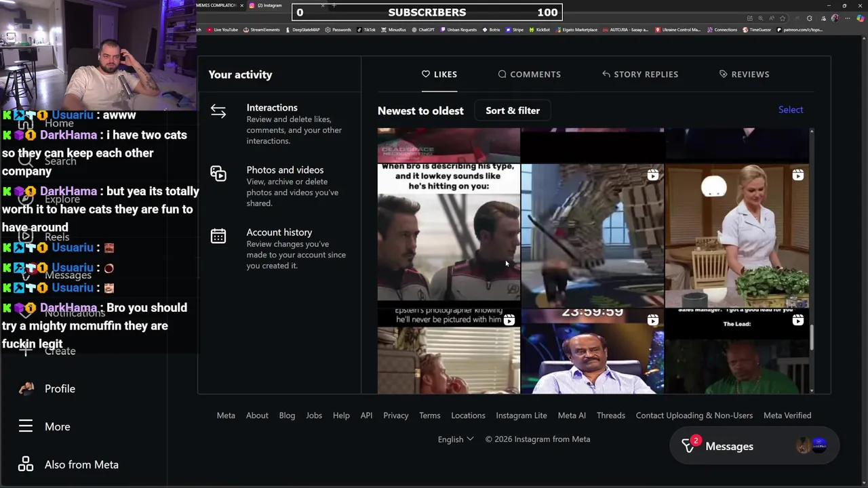Open the Locations footer link
868x488 pixels.
(468, 415)
